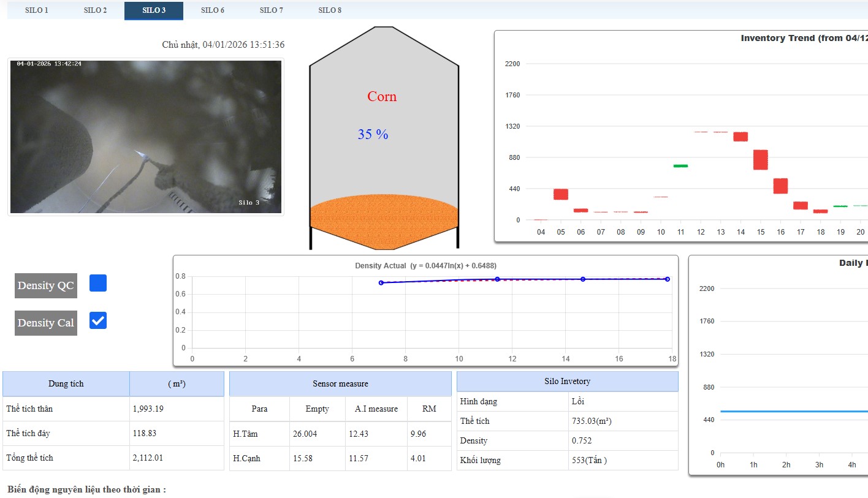
Task: Click the red candle for day 15
Action: pyautogui.click(x=761, y=160)
